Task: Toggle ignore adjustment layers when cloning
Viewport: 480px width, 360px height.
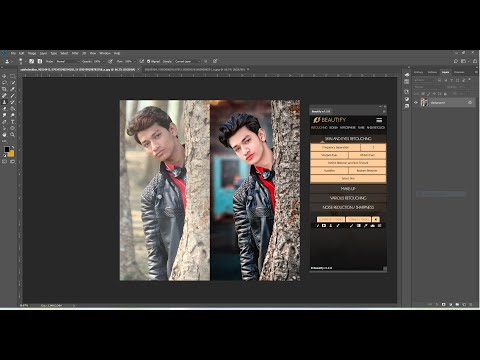Action: (x=206, y=61)
